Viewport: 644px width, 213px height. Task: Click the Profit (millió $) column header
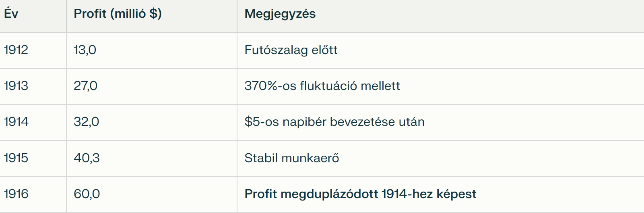click(118, 14)
